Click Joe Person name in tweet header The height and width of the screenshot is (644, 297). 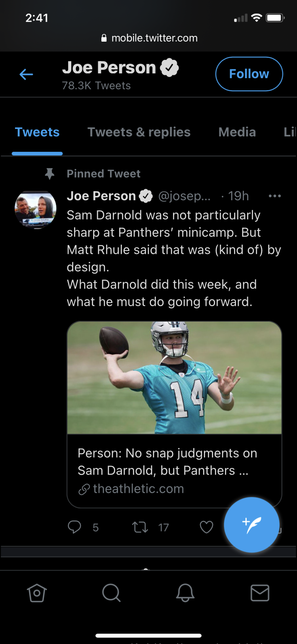101,196
